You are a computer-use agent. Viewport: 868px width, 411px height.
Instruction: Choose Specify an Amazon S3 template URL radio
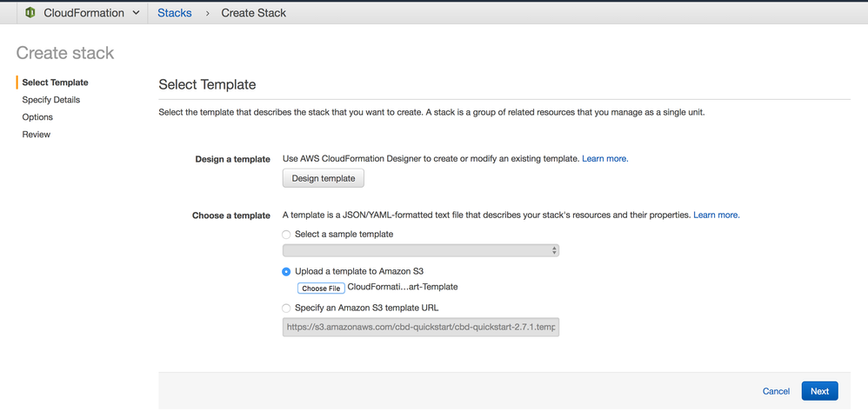tap(286, 308)
